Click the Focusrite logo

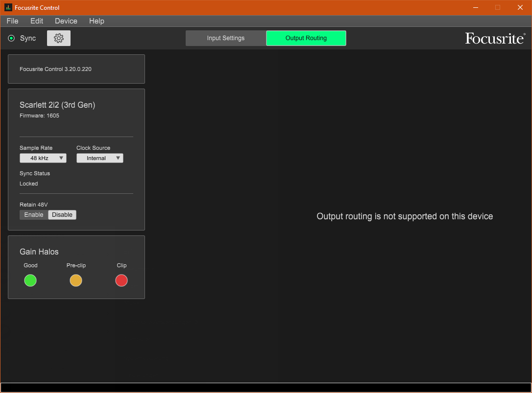(495, 38)
